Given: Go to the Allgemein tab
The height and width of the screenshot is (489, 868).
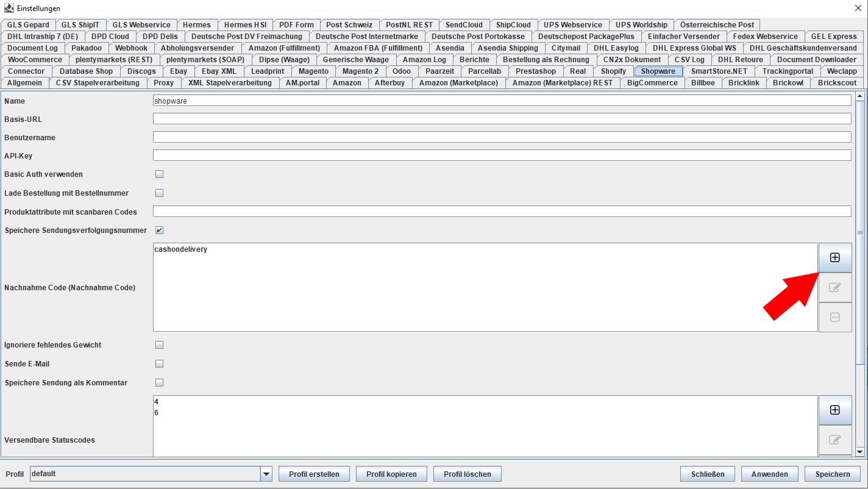Looking at the screenshot, I should point(25,83).
